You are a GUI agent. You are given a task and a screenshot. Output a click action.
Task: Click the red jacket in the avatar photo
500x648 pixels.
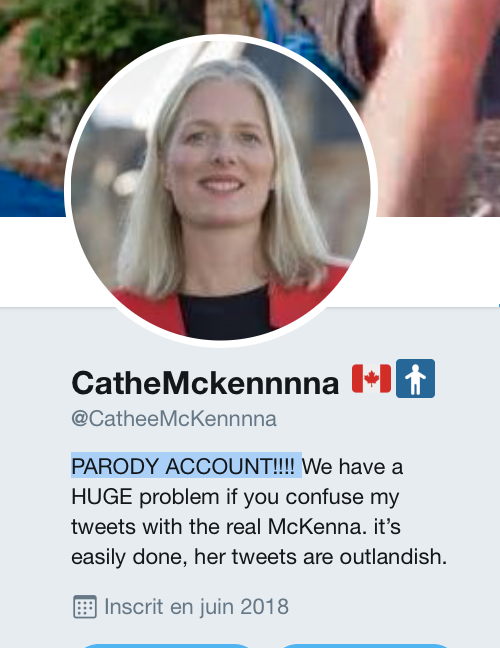click(147, 310)
